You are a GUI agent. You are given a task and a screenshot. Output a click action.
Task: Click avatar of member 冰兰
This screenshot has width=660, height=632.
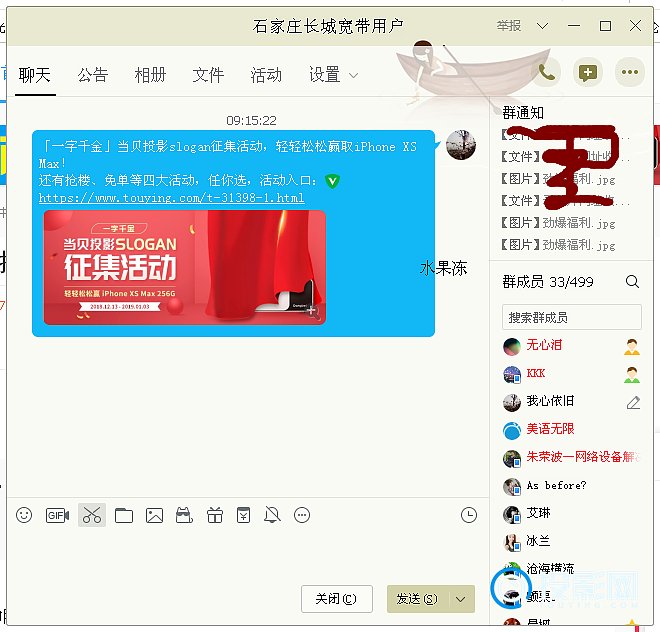tap(512, 542)
